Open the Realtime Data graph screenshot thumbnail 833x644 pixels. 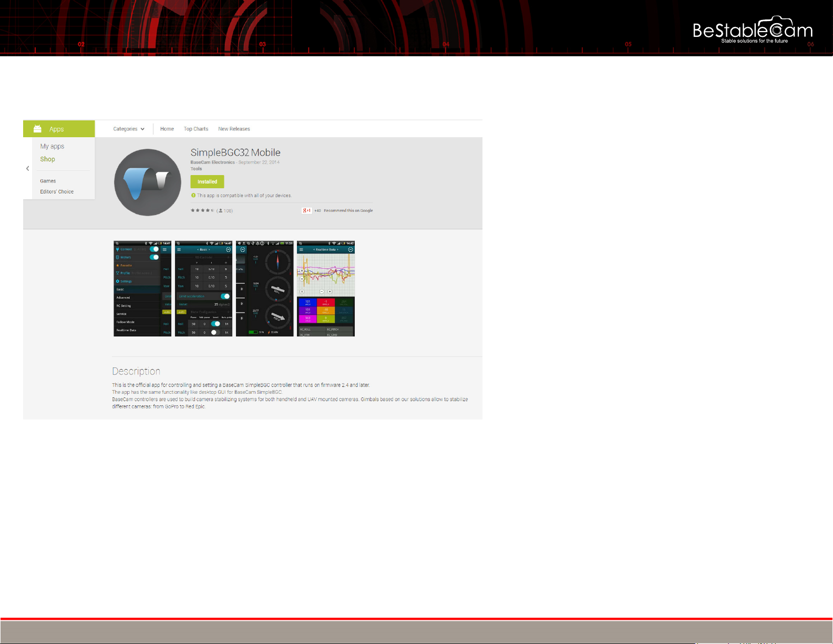(326, 289)
